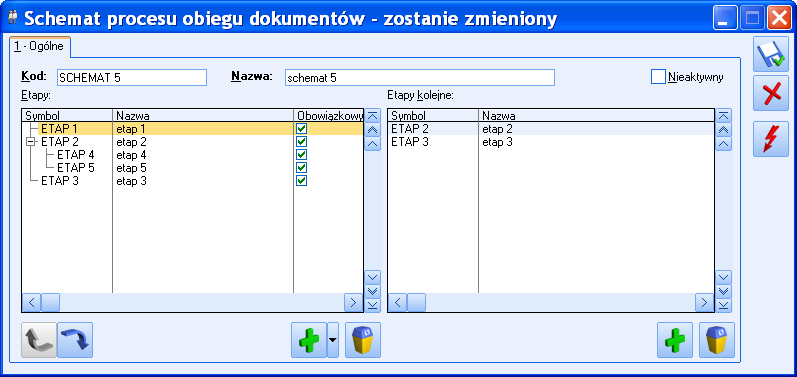
Task: Select ETAP 1 in the Etapy tree
Action: (x=59, y=129)
